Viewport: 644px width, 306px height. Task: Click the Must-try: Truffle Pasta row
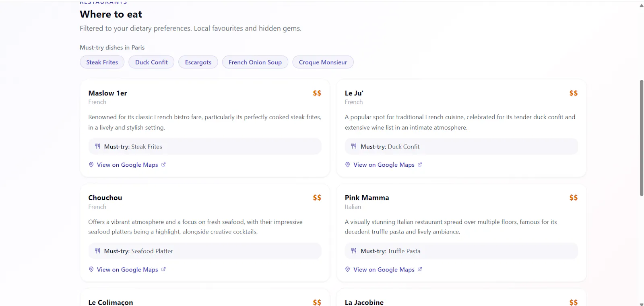(461, 251)
